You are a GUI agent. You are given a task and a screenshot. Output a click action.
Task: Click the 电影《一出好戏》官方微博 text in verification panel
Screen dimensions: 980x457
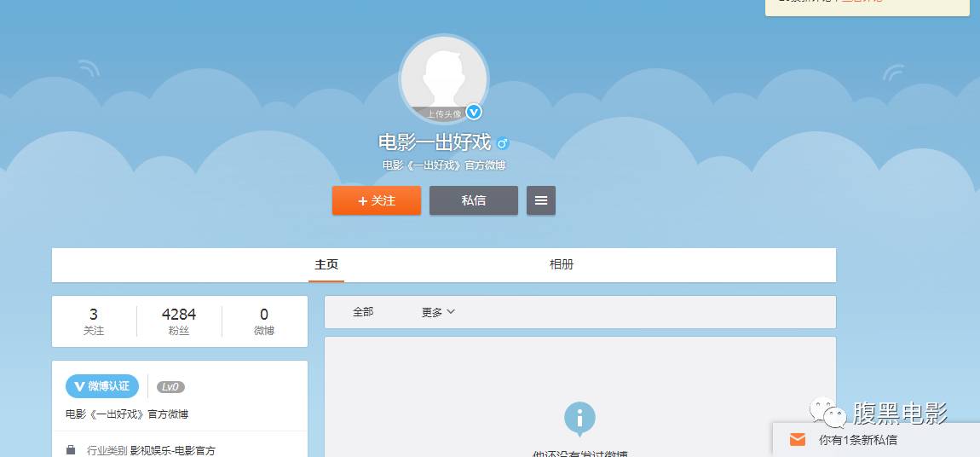[127, 414]
